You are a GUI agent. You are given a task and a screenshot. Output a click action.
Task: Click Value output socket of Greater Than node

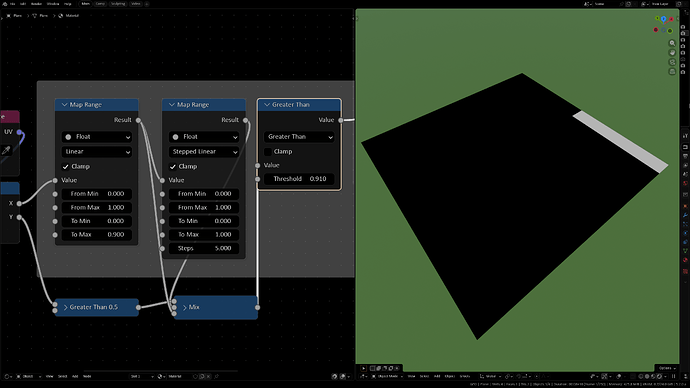coord(341,120)
